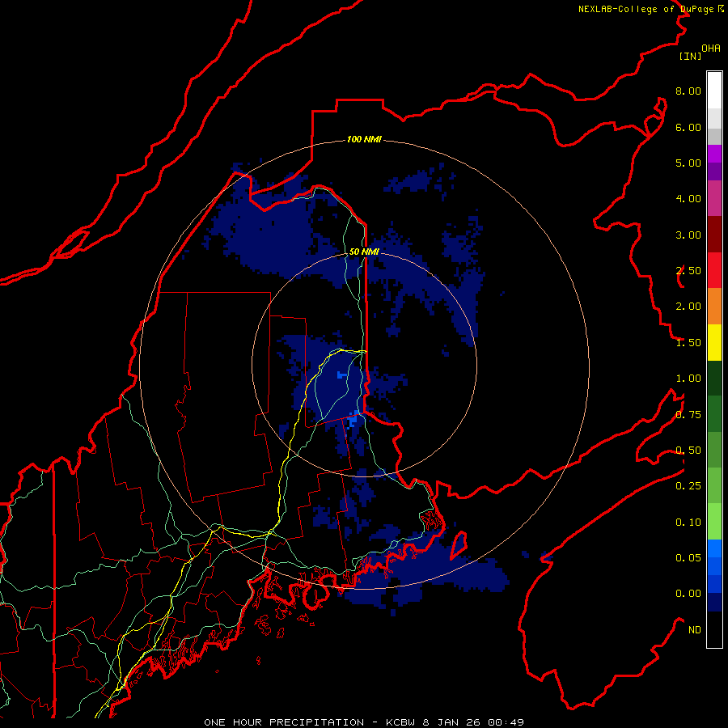Click the black ND swatch at the legend bottom
This screenshot has width=728, height=728.
point(714,629)
